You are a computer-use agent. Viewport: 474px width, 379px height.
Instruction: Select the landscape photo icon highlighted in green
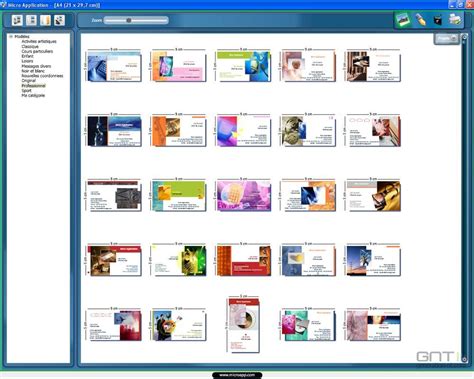tap(403, 20)
